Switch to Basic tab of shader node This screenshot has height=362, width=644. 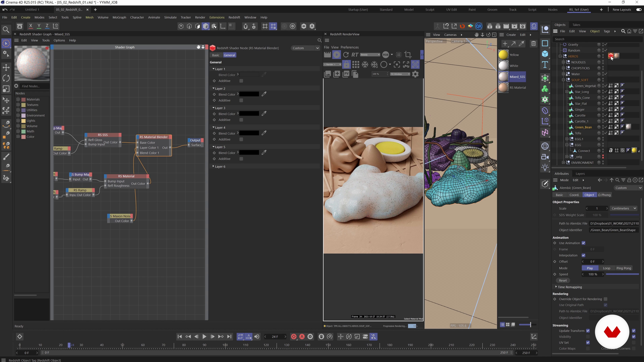[x=216, y=55]
